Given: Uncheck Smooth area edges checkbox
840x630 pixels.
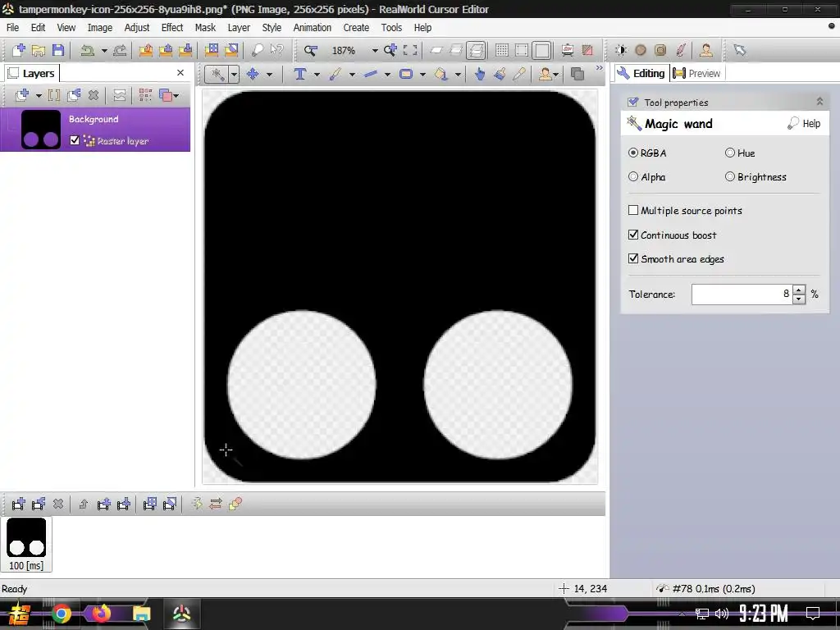Looking at the screenshot, I should click(x=633, y=258).
